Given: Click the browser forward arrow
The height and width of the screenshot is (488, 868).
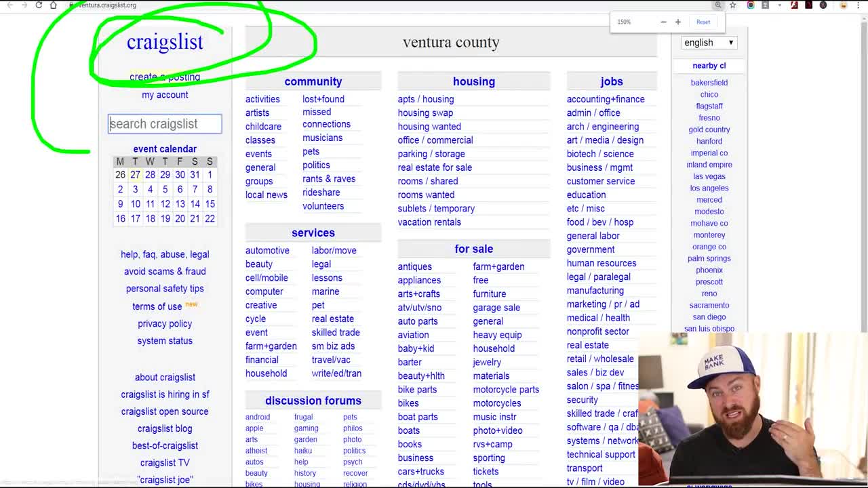Looking at the screenshot, I should (24, 5).
